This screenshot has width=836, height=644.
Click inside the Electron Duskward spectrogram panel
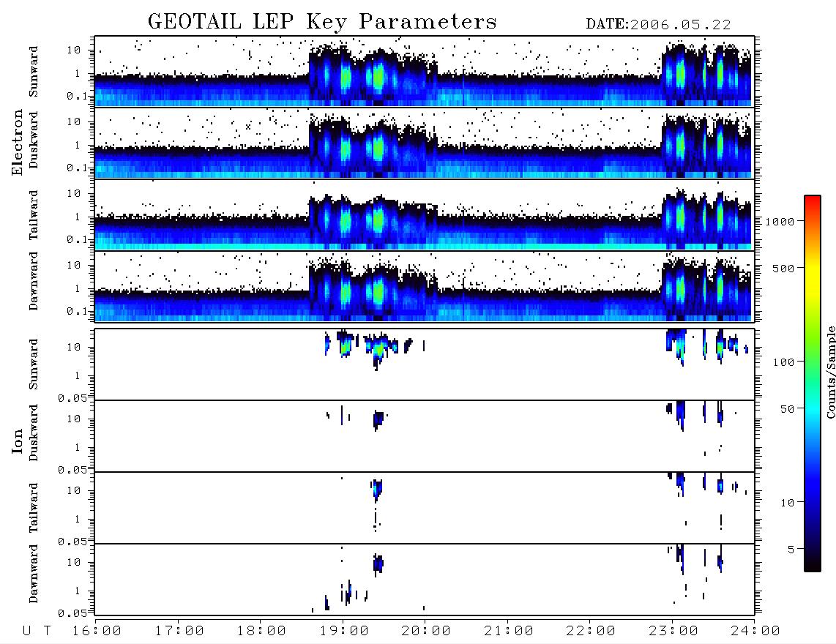[425, 143]
